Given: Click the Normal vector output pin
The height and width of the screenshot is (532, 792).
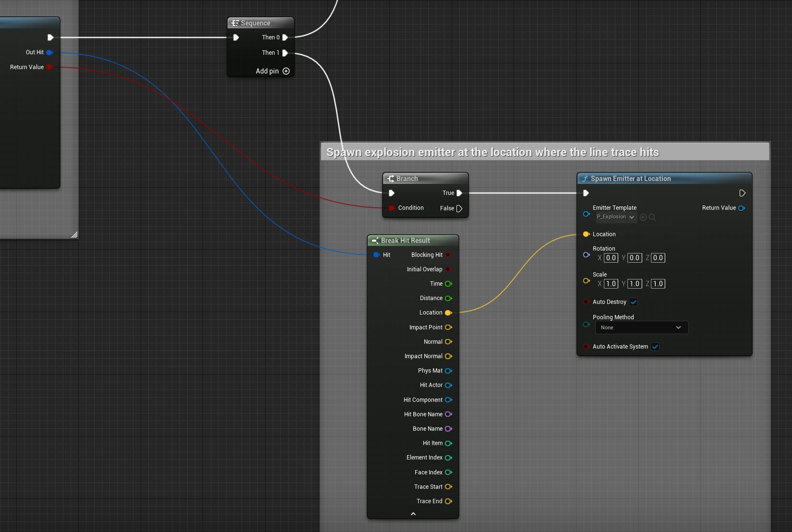Looking at the screenshot, I should pyautogui.click(x=449, y=342).
